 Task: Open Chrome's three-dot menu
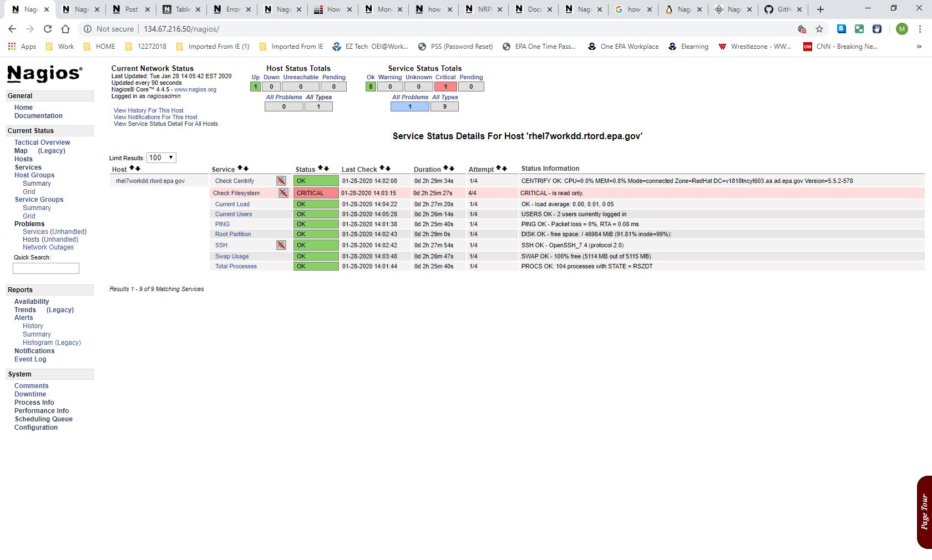920,29
